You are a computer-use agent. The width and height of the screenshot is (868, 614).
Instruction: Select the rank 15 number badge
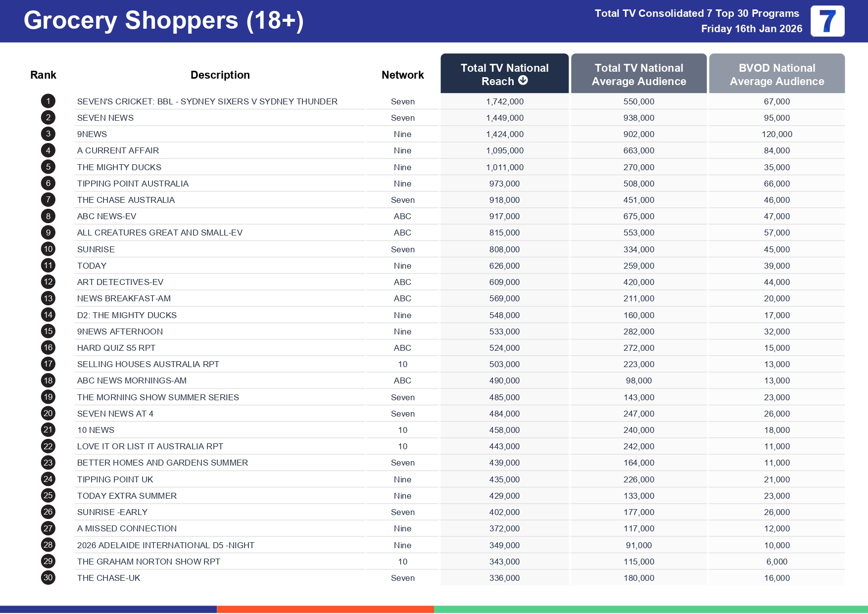(x=48, y=331)
